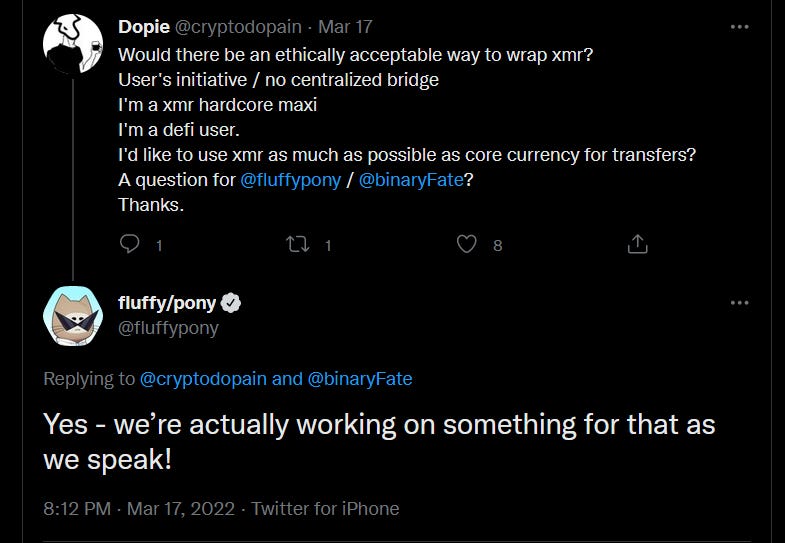Click the reply icon under Dopie's tweet
Image resolution: width=785 pixels, height=543 pixels.
(130, 244)
